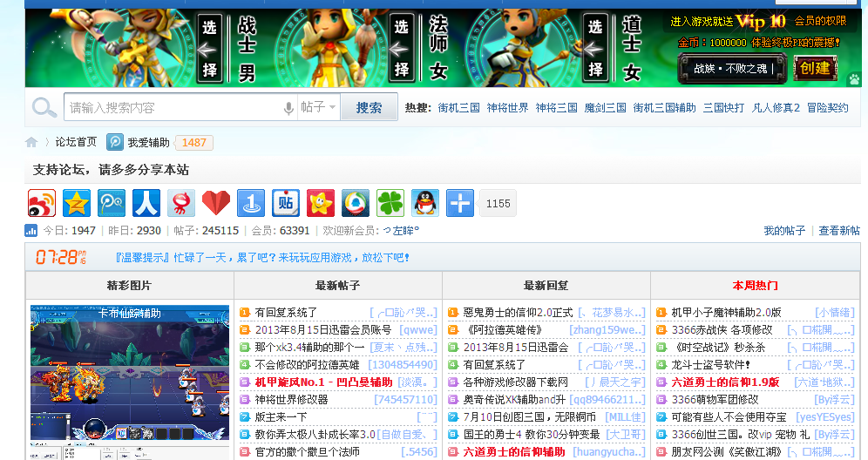
Task: Click the 搜索 search button
Action: tap(369, 107)
